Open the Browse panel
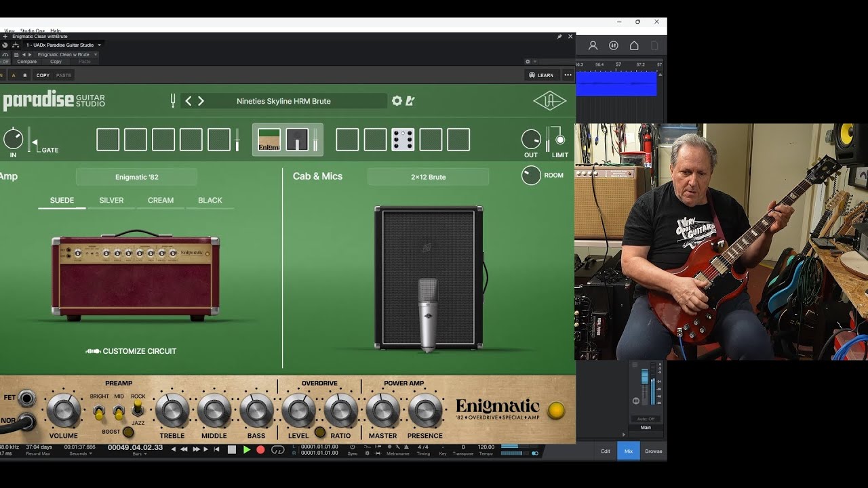The height and width of the screenshot is (488, 868). click(654, 451)
